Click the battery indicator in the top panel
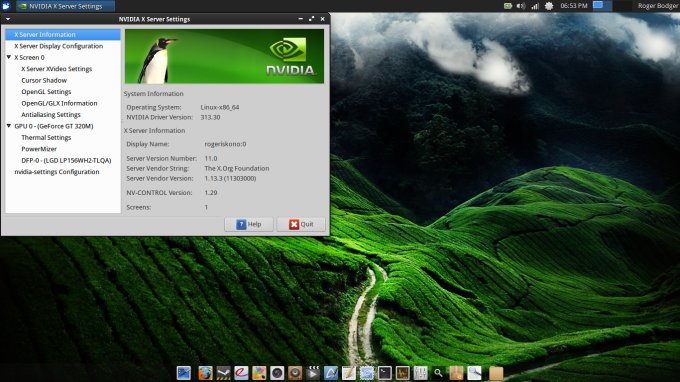Viewport: 680px width, 382px height. [508, 6]
